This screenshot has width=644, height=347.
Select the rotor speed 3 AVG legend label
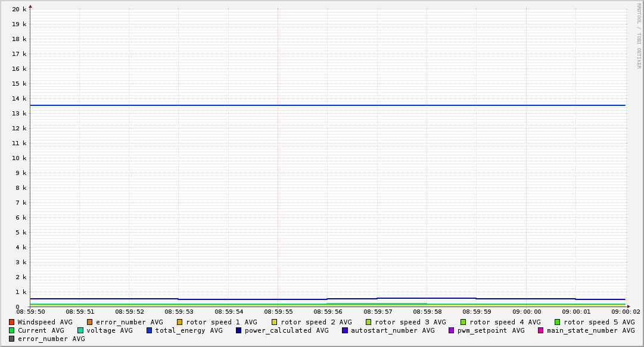point(410,322)
